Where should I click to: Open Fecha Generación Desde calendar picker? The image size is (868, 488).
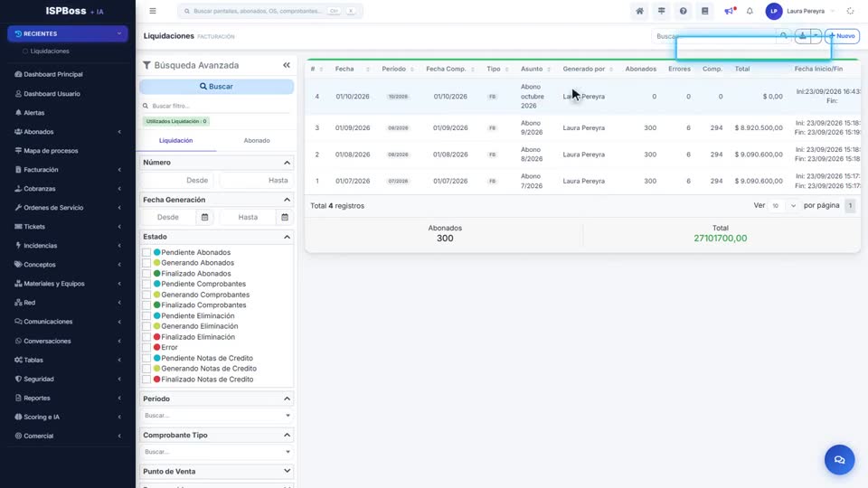coord(205,218)
